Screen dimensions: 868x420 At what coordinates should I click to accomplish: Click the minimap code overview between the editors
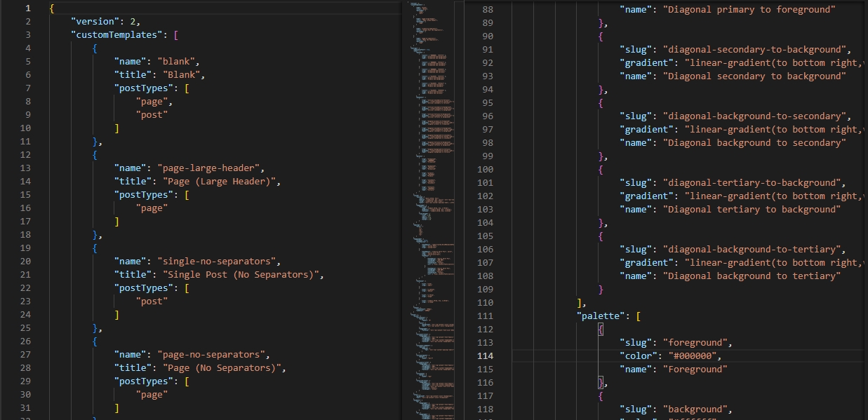(x=433, y=210)
